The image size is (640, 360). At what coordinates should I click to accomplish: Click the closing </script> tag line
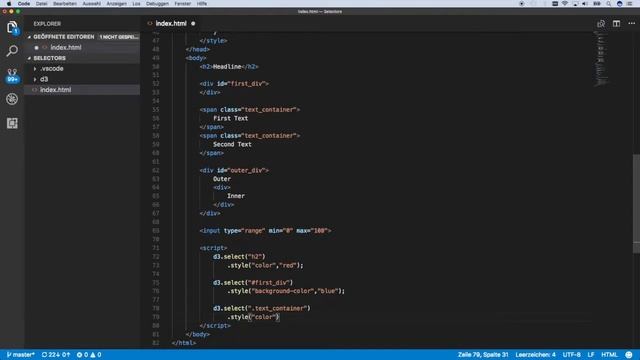click(215, 326)
